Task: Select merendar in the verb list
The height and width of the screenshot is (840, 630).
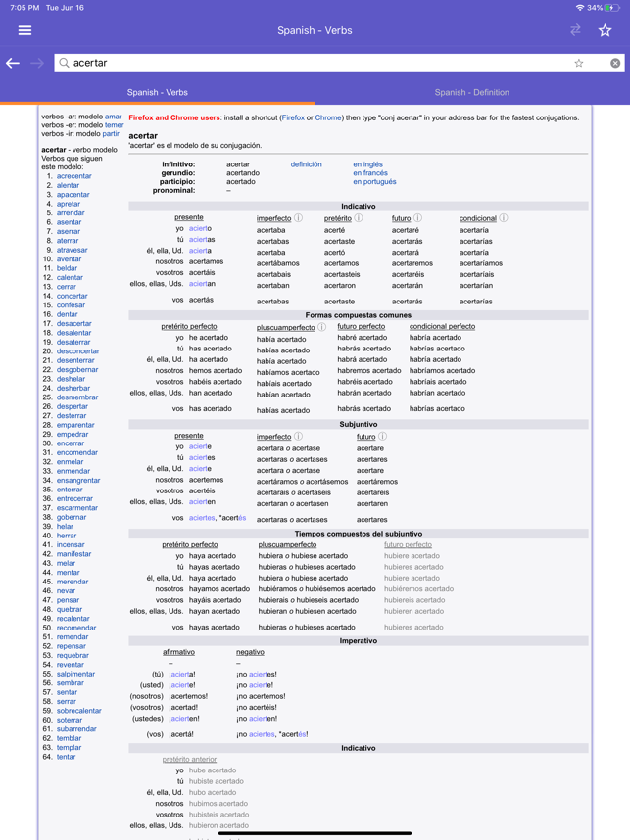Action: click(x=73, y=582)
